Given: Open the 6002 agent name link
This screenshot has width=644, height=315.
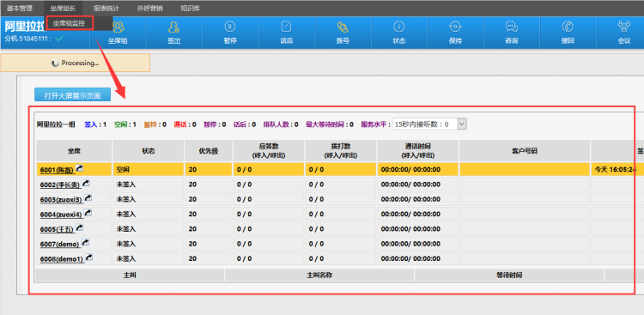Looking at the screenshot, I should coord(60,185).
